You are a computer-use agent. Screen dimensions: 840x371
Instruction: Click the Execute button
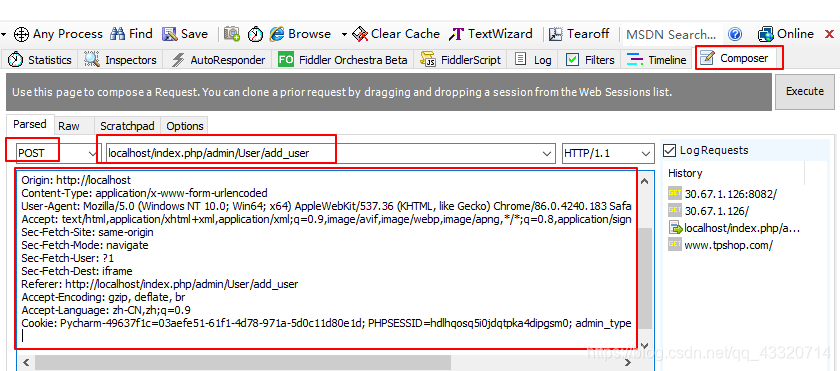click(805, 92)
